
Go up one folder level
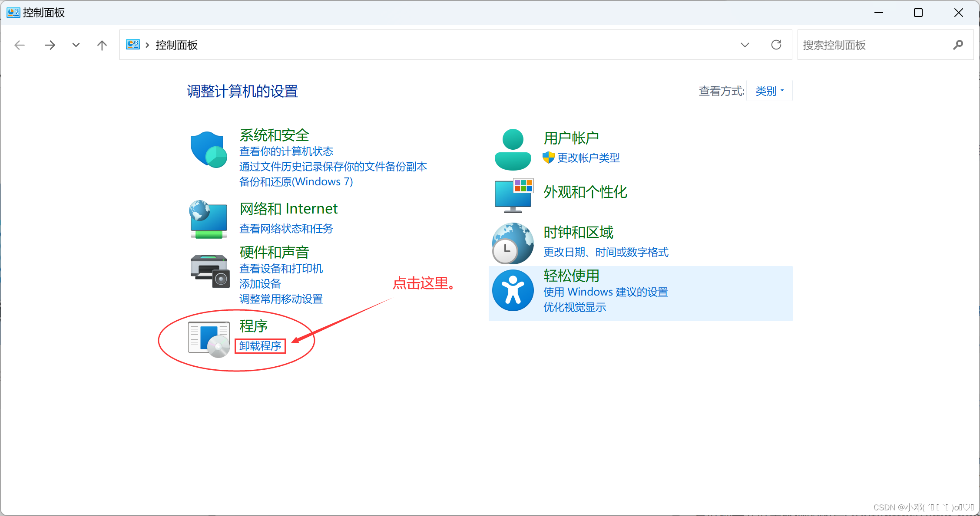102,45
